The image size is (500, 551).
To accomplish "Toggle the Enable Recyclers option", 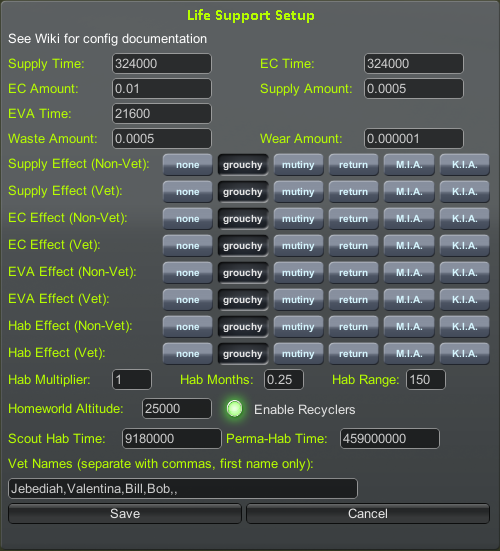I will pos(235,409).
